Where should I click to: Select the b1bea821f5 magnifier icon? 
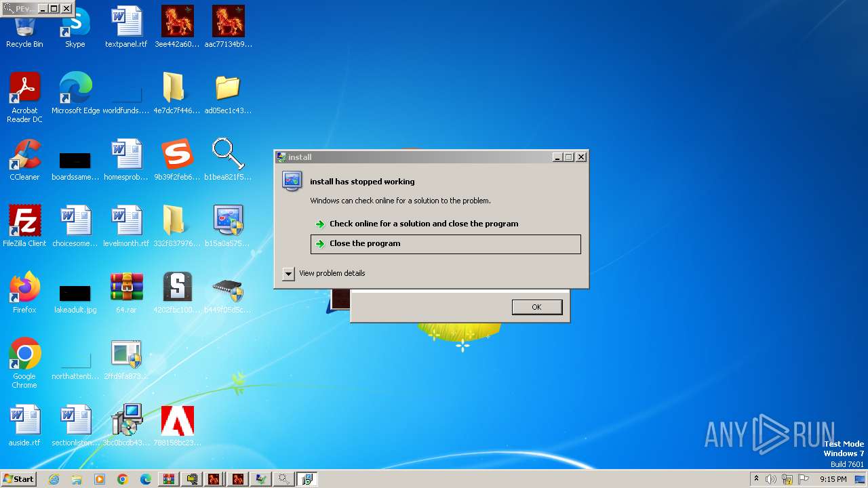point(228,160)
